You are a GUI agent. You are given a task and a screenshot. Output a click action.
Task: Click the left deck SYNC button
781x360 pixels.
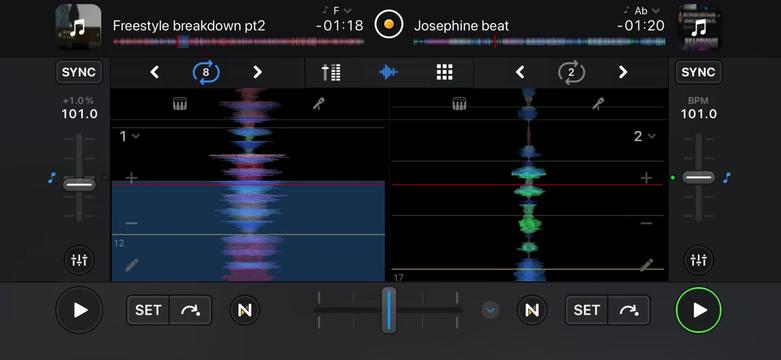click(79, 72)
